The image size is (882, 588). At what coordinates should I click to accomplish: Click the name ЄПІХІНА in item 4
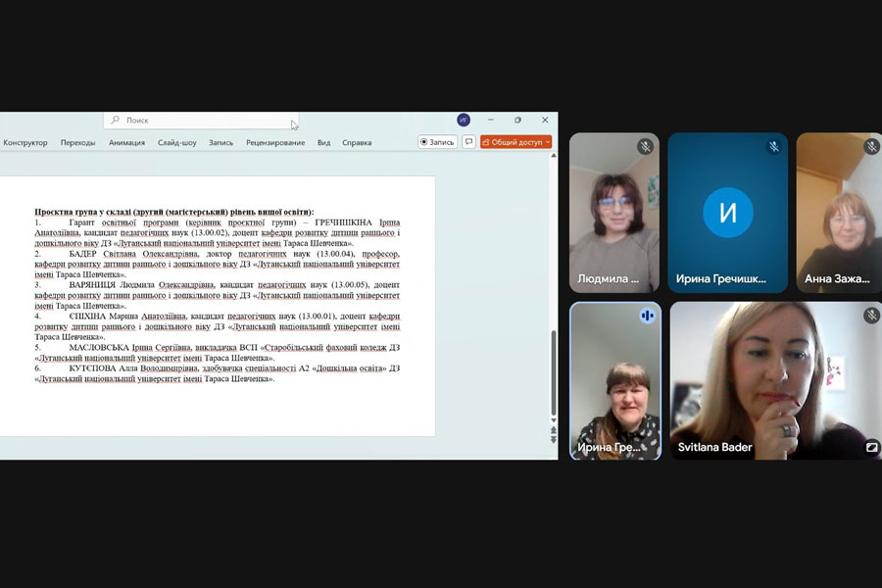[x=87, y=317]
